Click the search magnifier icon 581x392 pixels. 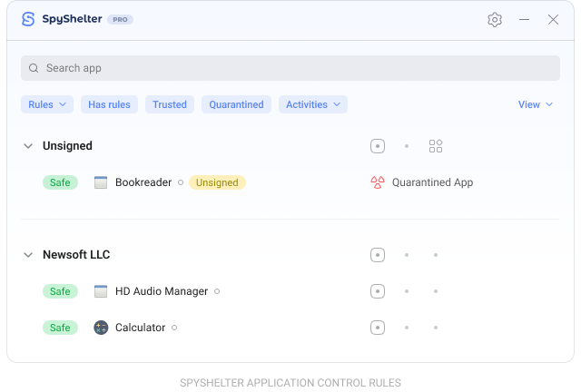[34, 68]
